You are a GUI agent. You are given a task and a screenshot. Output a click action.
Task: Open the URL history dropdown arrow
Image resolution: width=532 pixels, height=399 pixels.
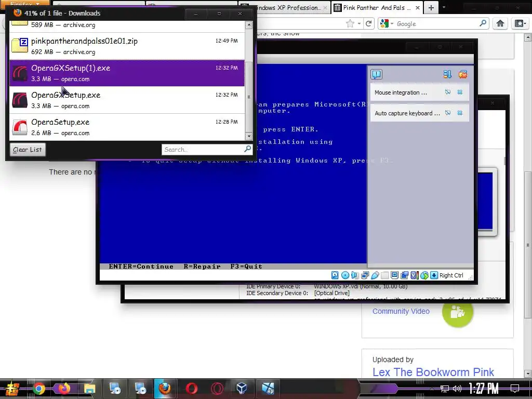coord(359,24)
